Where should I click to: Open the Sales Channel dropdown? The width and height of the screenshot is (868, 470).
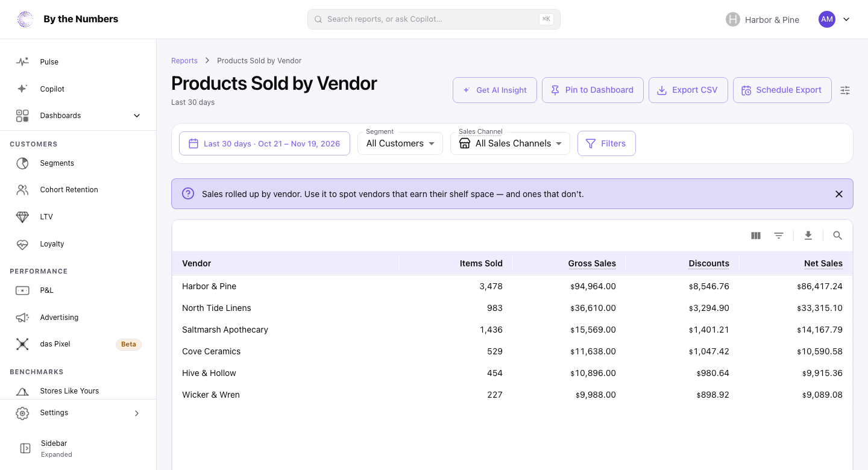[x=510, y=143]
